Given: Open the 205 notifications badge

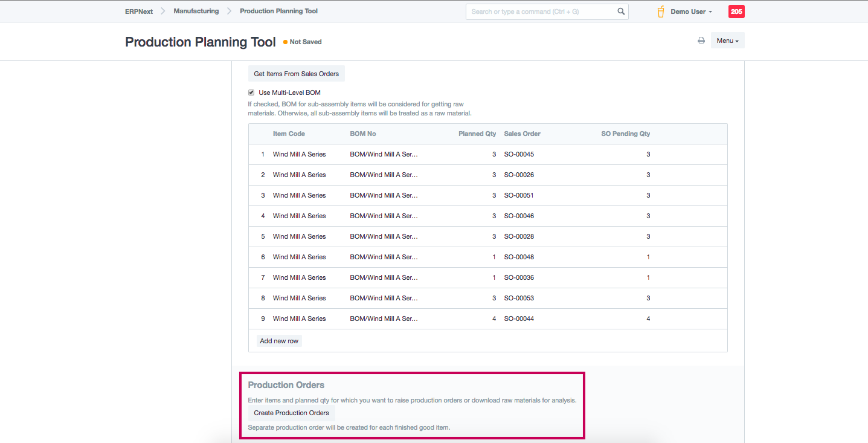Looking at the screenshot, I should (736, 11).
